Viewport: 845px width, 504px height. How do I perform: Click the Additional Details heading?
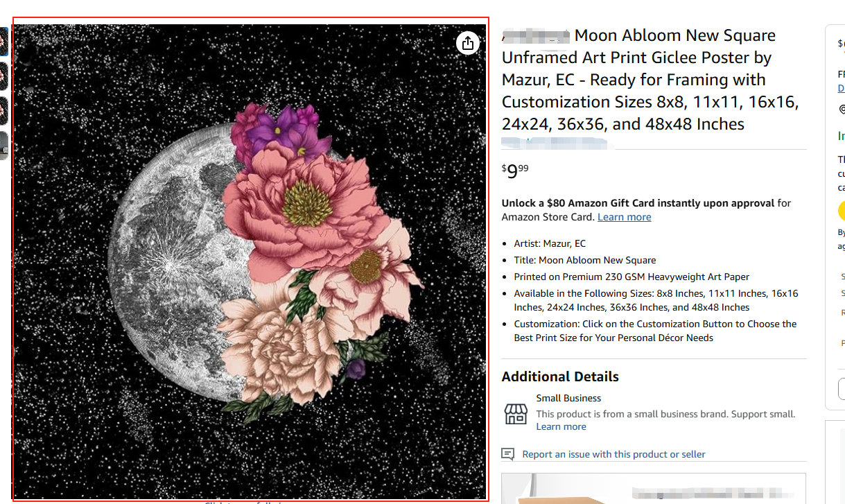[x=560, y=376]
